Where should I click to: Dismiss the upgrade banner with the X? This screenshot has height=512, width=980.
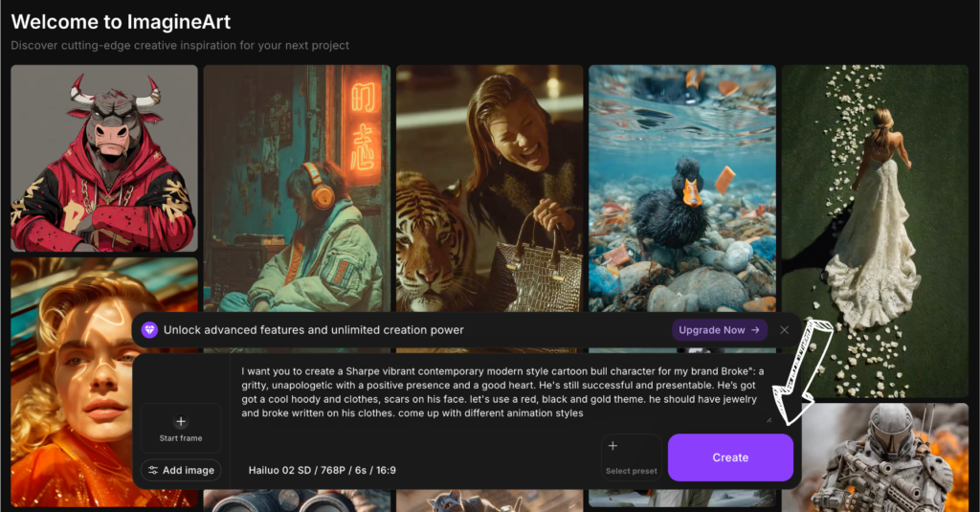coord(785,330)
